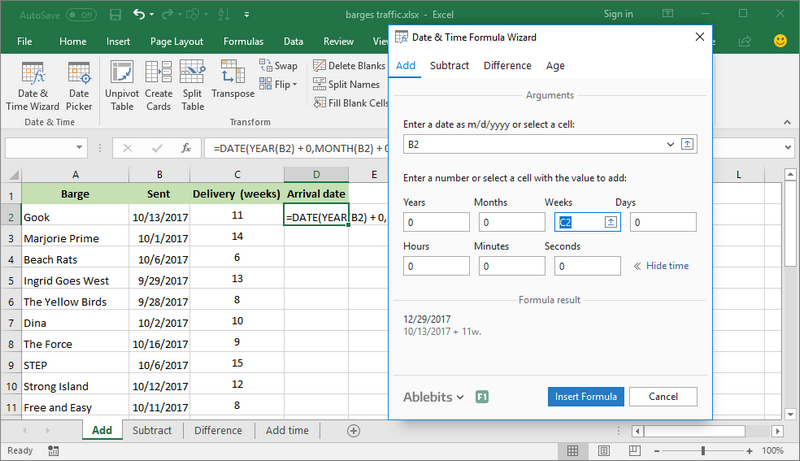Switch to the Difference worksheet tab
The width and height of the screenshot is (800, 461).
[218, 431]
